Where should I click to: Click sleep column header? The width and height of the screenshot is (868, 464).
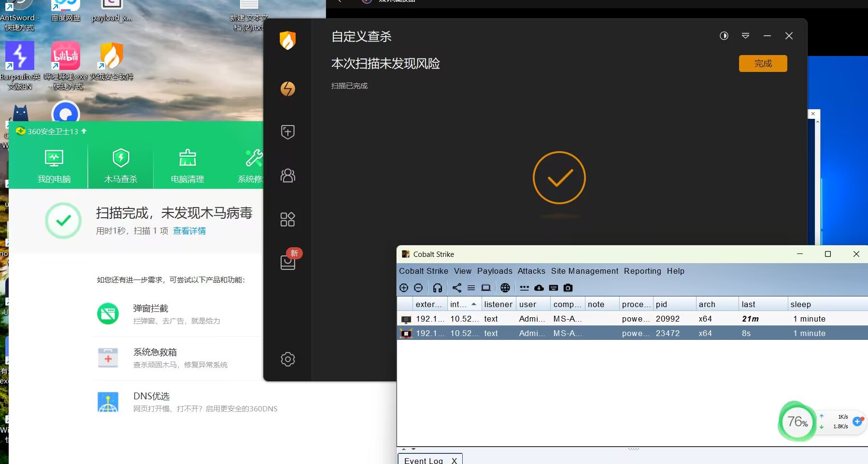(827, 304)
